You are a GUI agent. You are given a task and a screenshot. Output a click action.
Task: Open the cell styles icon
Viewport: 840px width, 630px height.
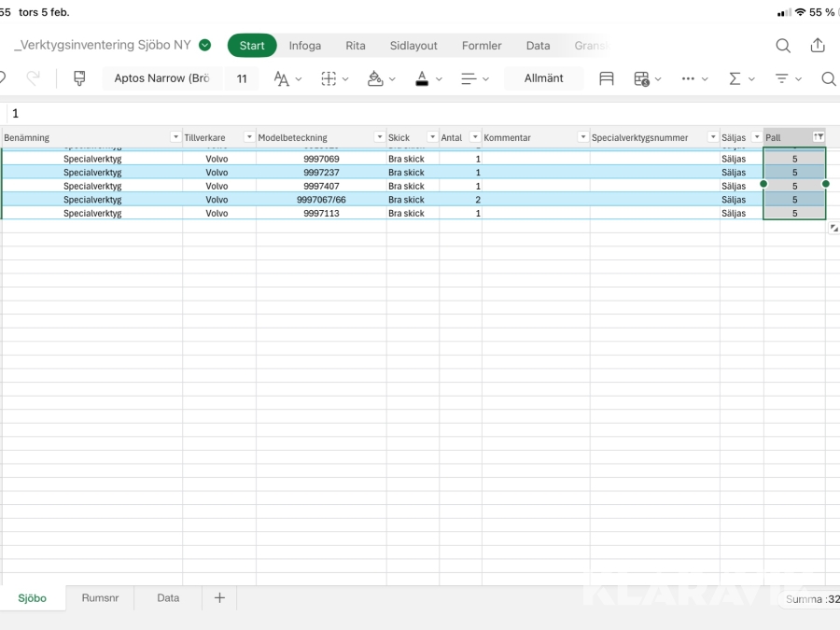point(607,78)
